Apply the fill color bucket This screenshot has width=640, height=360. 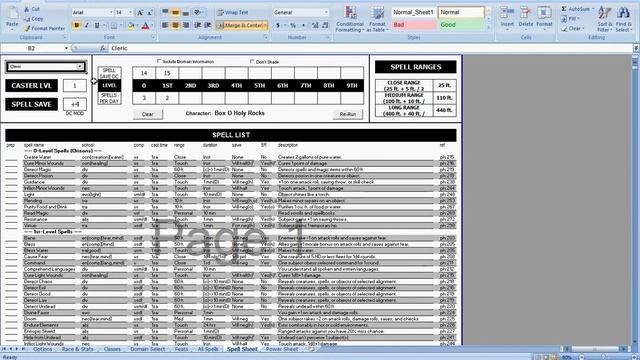(x=131, y=26)
